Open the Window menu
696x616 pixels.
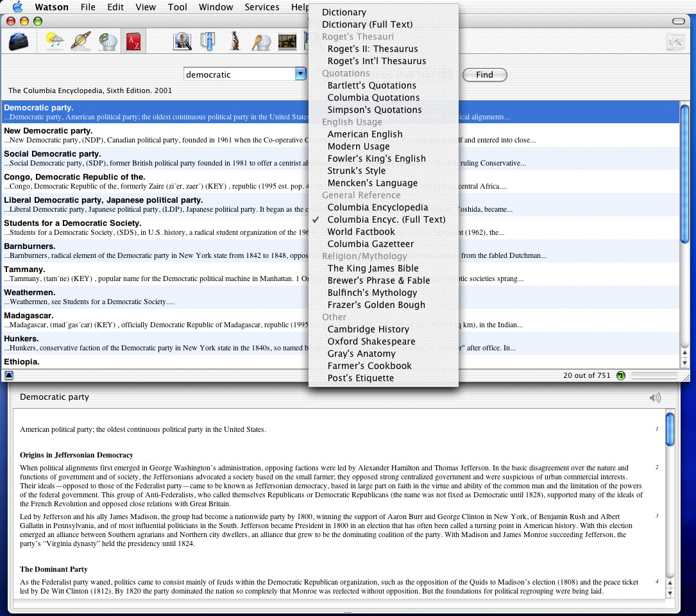(x=216, y=7)
